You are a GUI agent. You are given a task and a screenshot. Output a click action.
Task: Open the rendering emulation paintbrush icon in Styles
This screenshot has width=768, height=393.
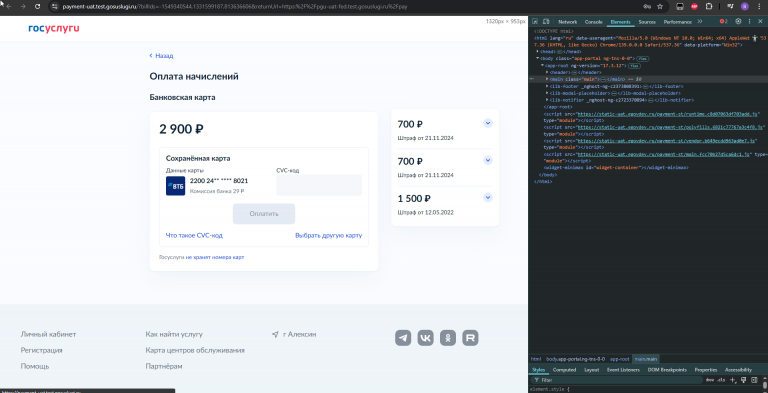(743, 380)
